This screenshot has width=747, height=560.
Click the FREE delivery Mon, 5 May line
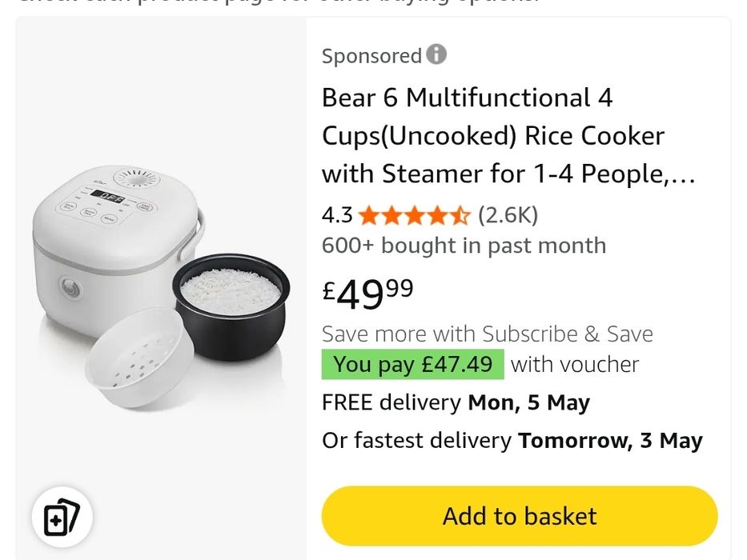point(456,402)
